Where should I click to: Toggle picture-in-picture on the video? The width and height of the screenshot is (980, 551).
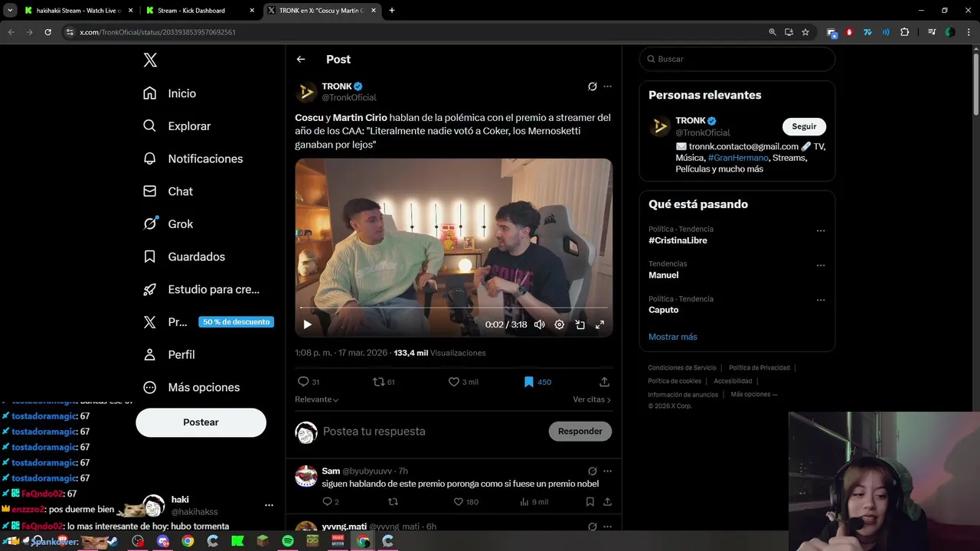pyautogui.click(x=580, y=324)
